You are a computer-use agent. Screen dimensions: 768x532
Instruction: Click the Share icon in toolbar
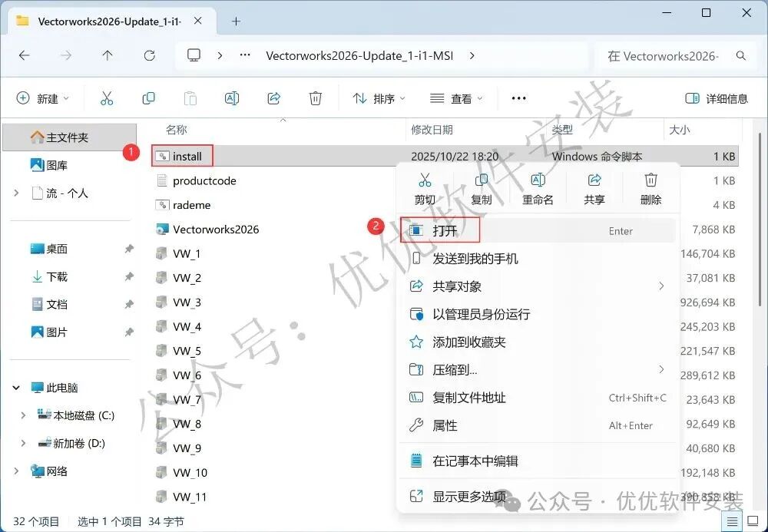coord(273,98)
